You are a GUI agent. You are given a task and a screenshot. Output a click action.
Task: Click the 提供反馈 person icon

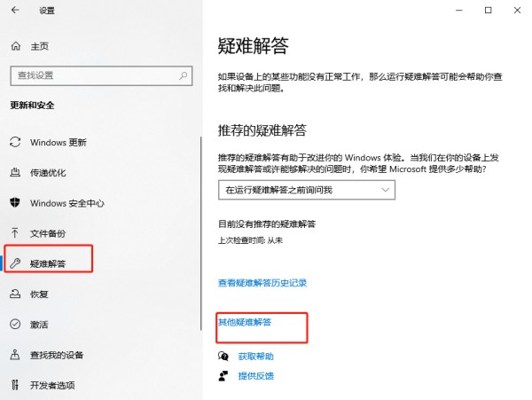point(223,376)
